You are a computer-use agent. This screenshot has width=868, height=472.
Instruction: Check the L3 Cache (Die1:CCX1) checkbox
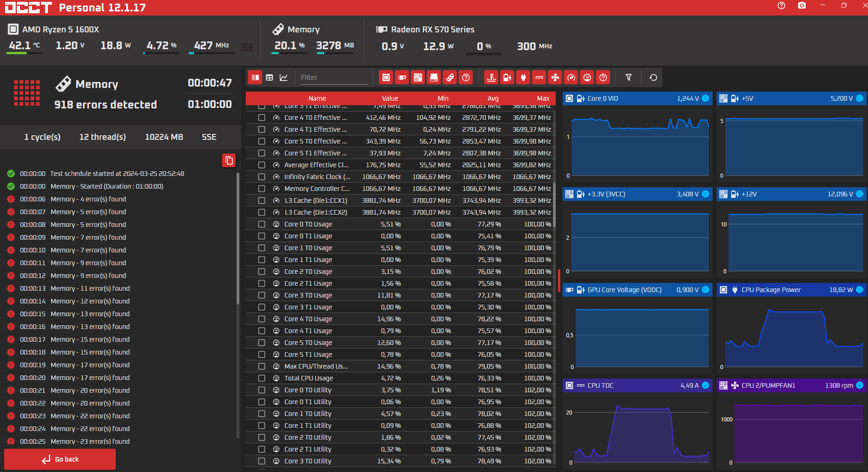(x=262, y=200)
